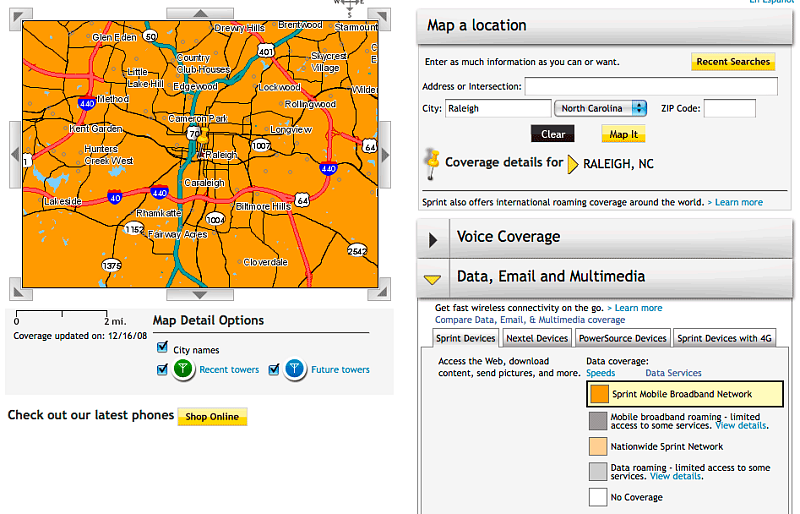Pan map southwest with corner arrow

(20, 289)
